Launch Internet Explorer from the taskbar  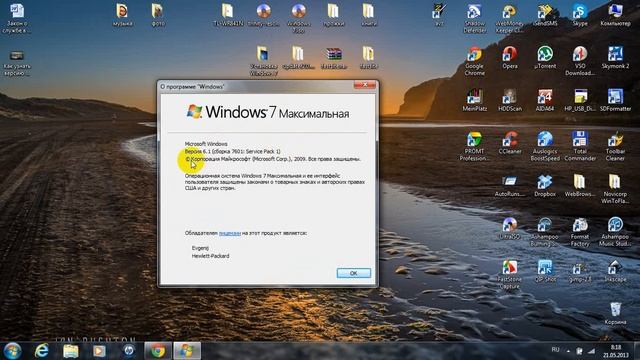pyautogui.click(x=42, y=351)
